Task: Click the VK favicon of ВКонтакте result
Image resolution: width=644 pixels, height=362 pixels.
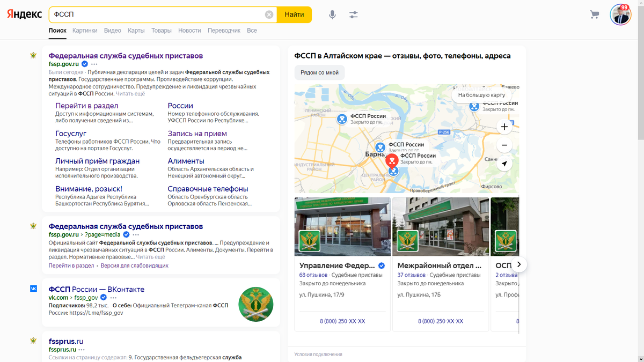Action: coord(34,289)
